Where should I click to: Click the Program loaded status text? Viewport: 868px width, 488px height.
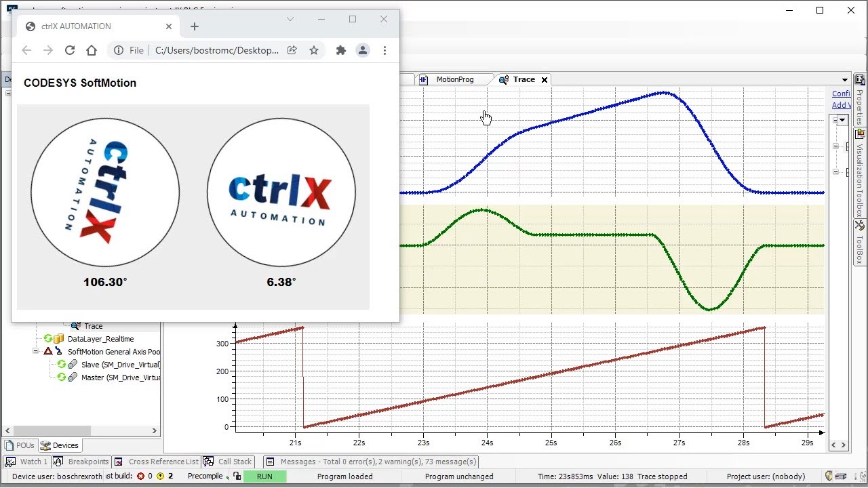click(x=344, y=476)
